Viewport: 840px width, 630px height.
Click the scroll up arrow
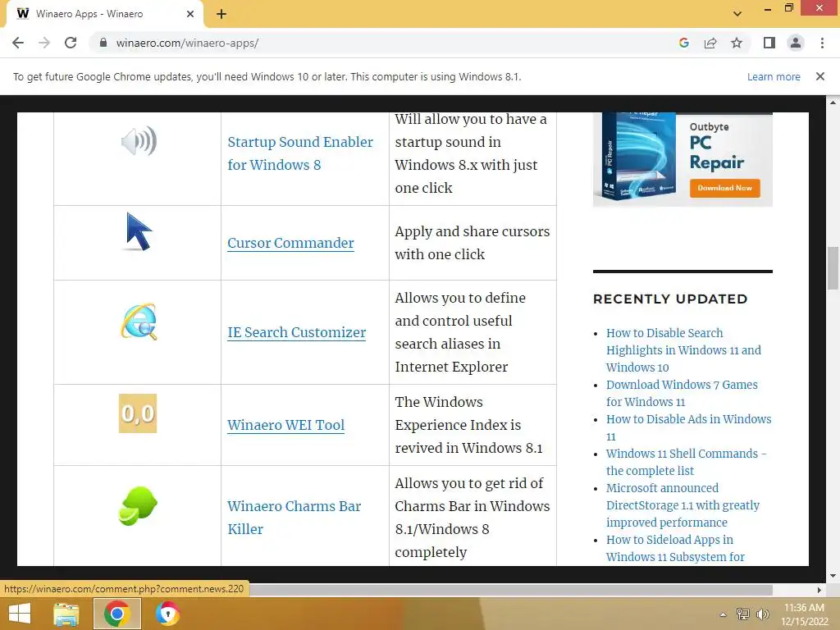coord(833,102)
